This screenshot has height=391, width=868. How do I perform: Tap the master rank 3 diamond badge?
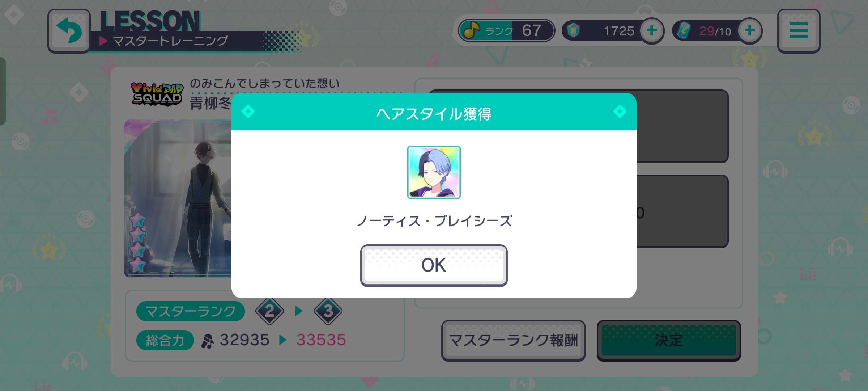328,311
